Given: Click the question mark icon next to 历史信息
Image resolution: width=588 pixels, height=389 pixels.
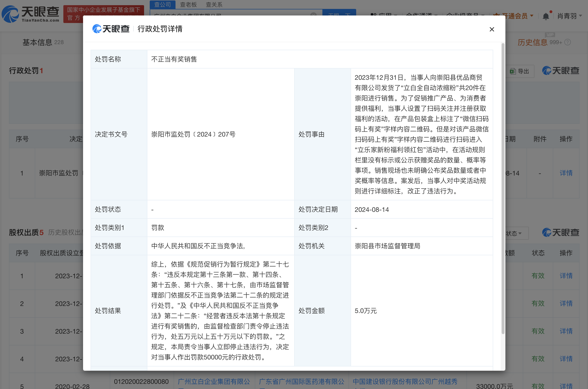Looking at the screenshot, I should [x=567, y=42].
